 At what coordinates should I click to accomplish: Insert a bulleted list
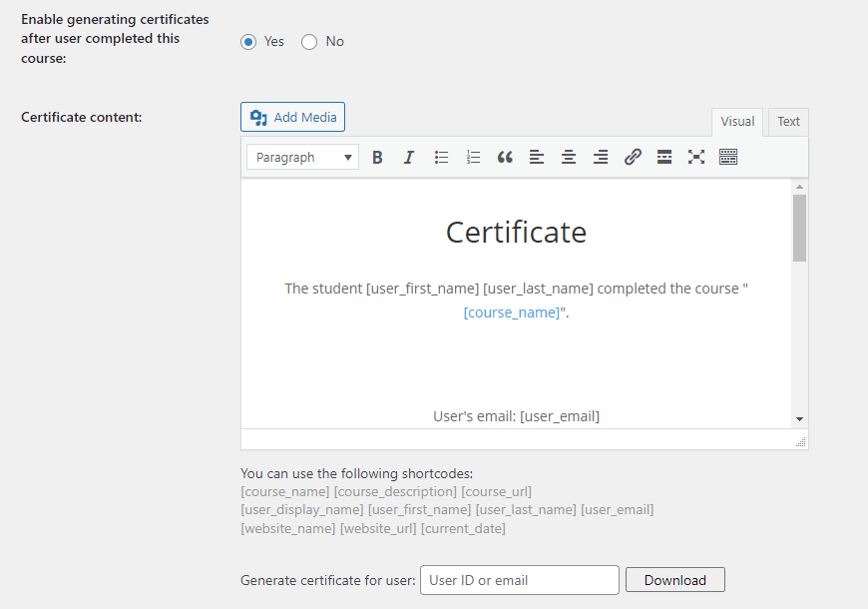pos(441,158)
